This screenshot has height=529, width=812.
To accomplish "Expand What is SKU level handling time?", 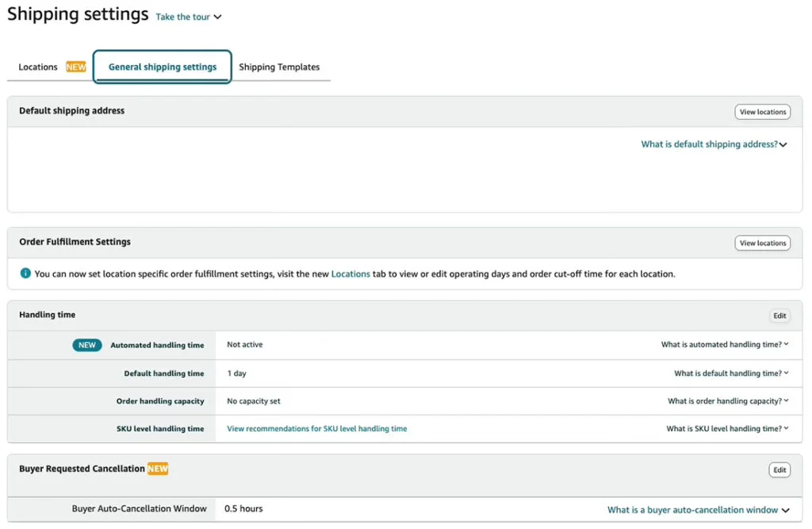I will (727, 428).
